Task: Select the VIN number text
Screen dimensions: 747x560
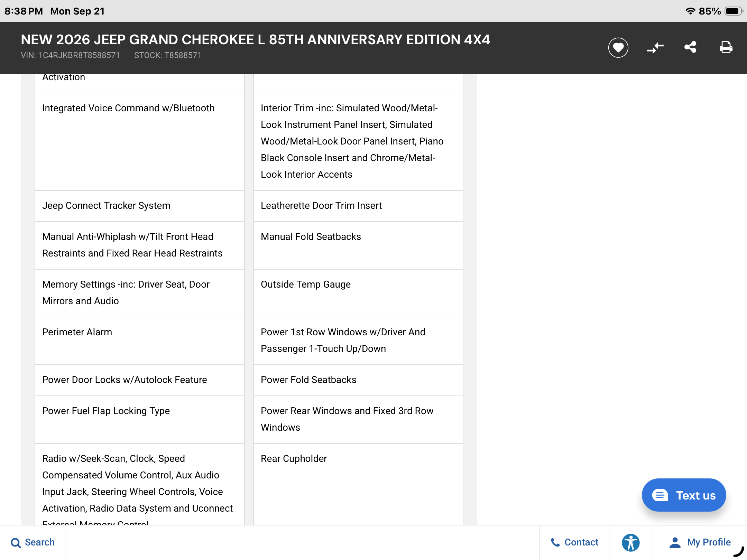Action: pyautogui.click(x=70, y=55)
